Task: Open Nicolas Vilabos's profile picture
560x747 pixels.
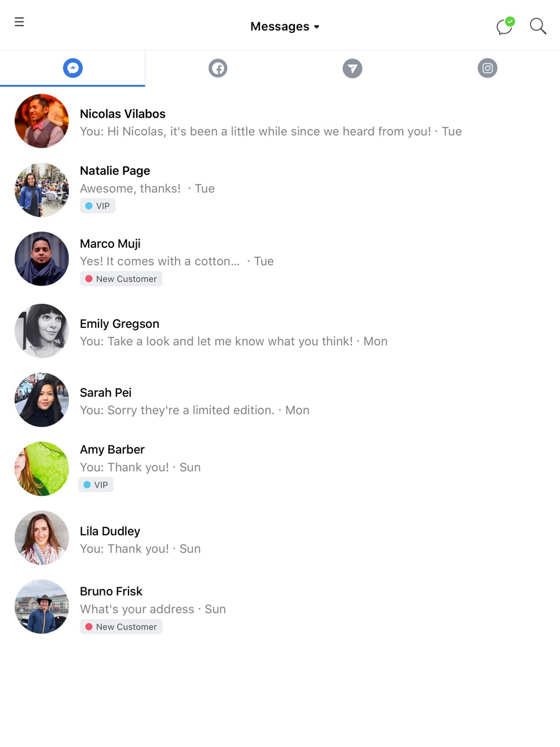Action: coord(42,121)
